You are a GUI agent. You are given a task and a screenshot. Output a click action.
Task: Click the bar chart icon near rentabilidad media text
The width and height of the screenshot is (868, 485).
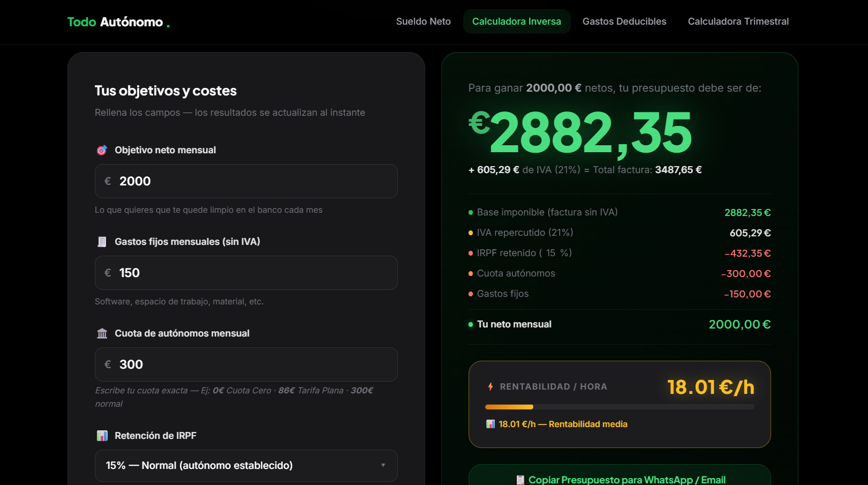tap(490, 424)
